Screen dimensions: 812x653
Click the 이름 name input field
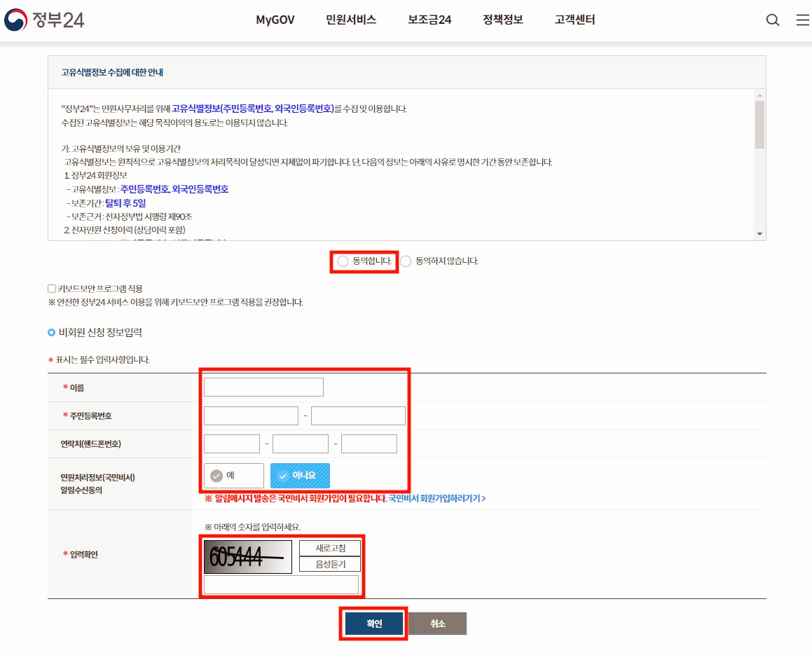pyautogui.click(x=263, y=386)
